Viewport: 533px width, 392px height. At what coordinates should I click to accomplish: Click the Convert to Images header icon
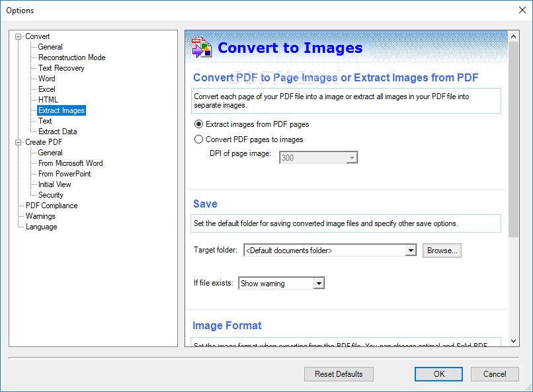pos(202,48)
